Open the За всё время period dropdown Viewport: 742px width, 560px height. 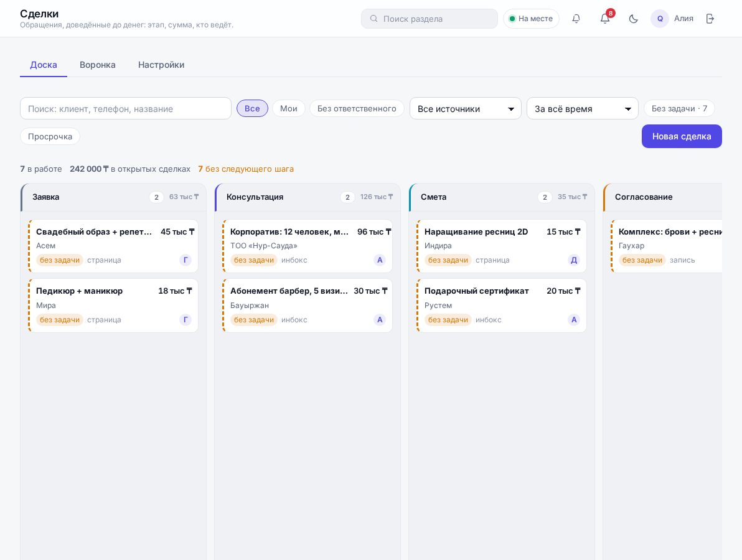click(x=583, y=108)
